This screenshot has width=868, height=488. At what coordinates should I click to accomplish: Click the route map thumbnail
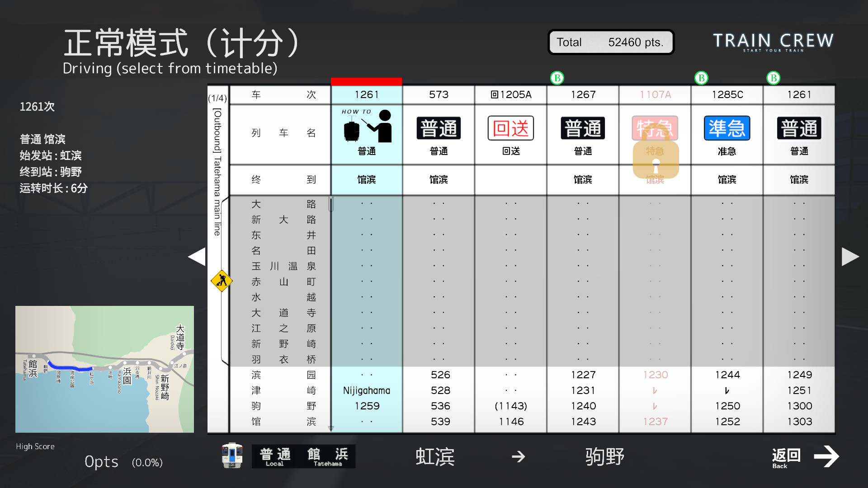point(104,369)
